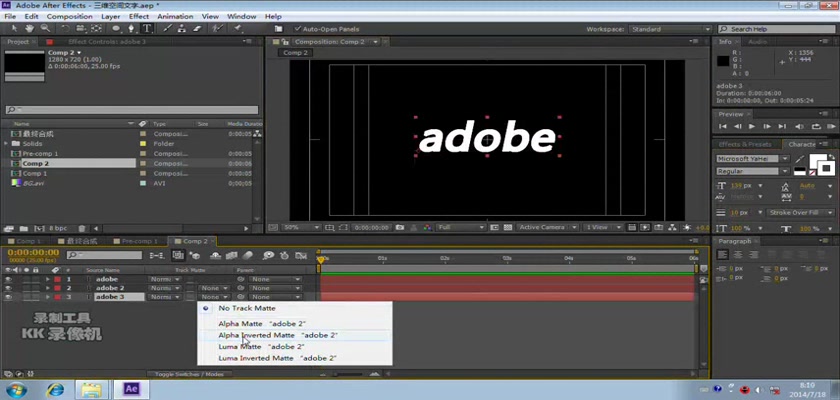Switch to the Pre-comp 1 timeline tab
Image resolution: width=840 pixels, height=400 pixels.
[x=140, y=241]
